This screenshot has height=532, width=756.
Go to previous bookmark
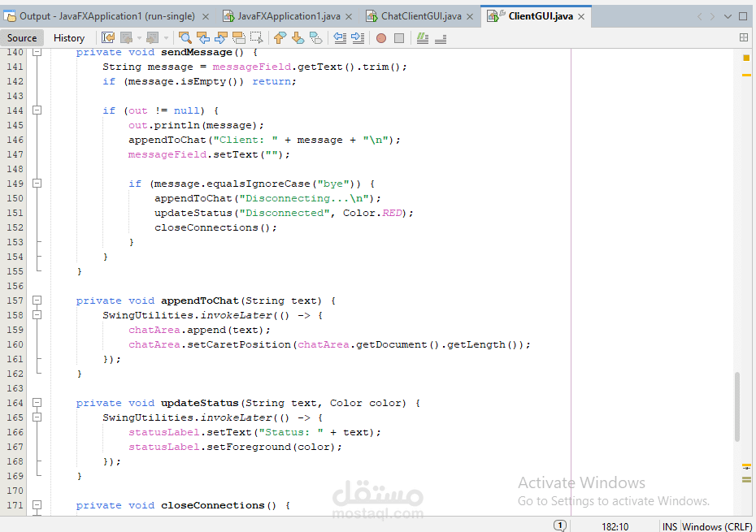click(280, 37)
